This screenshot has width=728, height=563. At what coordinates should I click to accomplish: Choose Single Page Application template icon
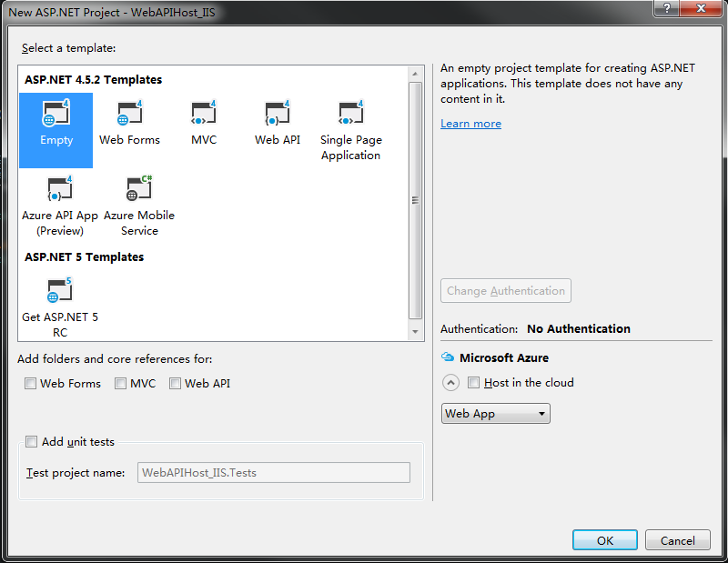pyautogui.click(x=351, y=113)
